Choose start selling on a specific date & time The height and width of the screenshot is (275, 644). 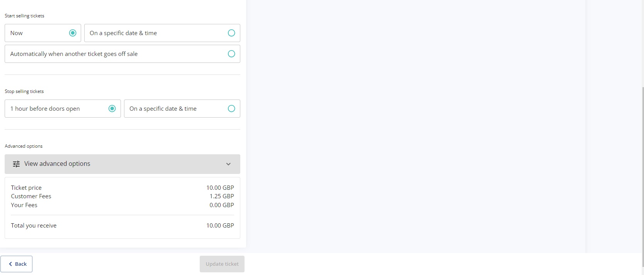[x=162, y=33]
